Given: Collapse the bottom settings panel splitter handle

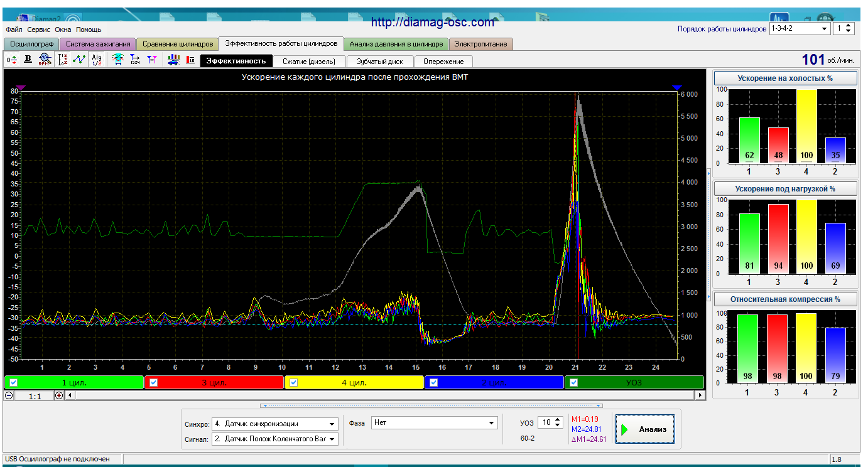Looking at the screenshot, I should (431, 405).
